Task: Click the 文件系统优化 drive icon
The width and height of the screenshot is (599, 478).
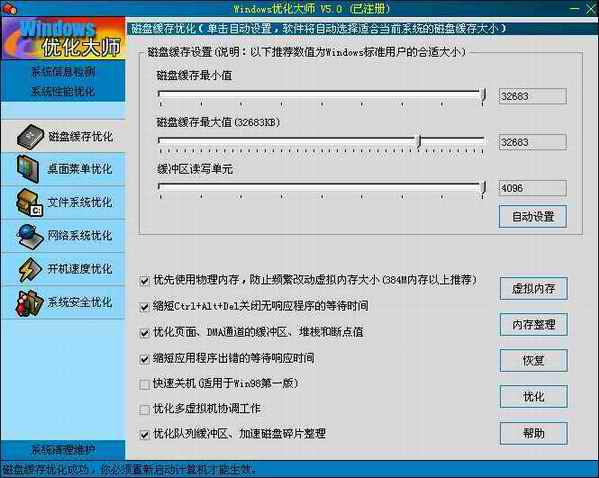Action: pos(29,202)
